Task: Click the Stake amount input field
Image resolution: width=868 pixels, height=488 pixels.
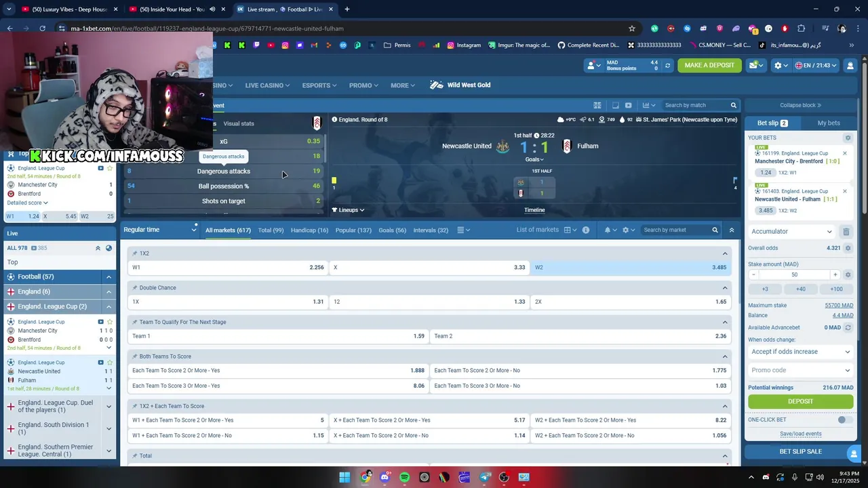Action: click(794, 274)
